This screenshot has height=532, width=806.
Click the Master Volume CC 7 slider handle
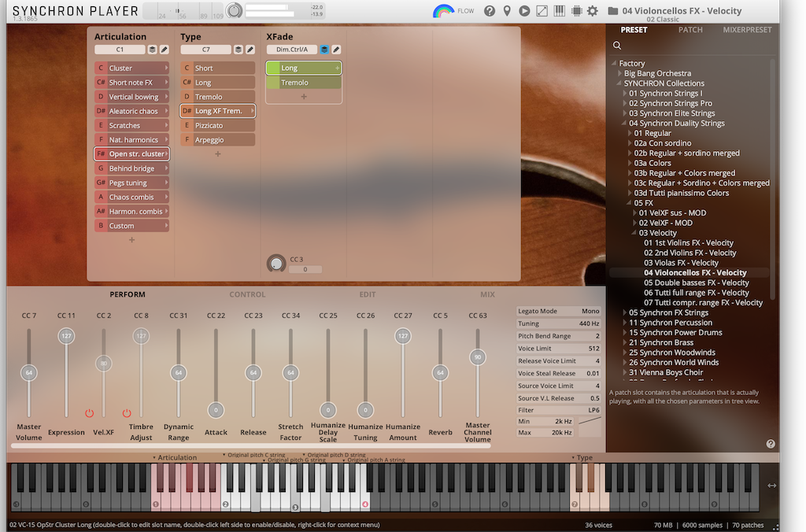29,373
